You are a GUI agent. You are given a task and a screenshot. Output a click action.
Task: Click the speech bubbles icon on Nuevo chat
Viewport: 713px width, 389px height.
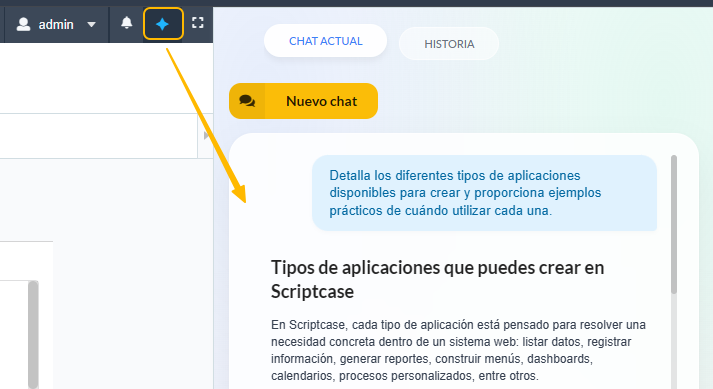[x=247, y=101]
